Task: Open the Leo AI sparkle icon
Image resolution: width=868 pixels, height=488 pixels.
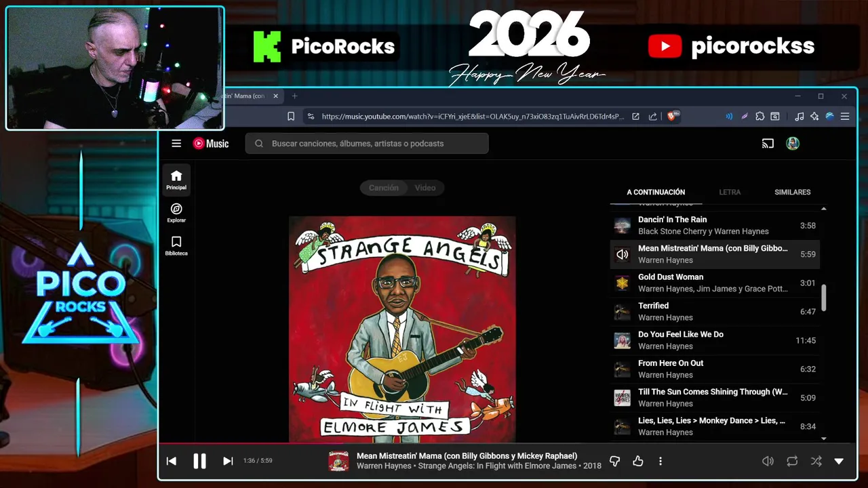Action: coord(814,117)
